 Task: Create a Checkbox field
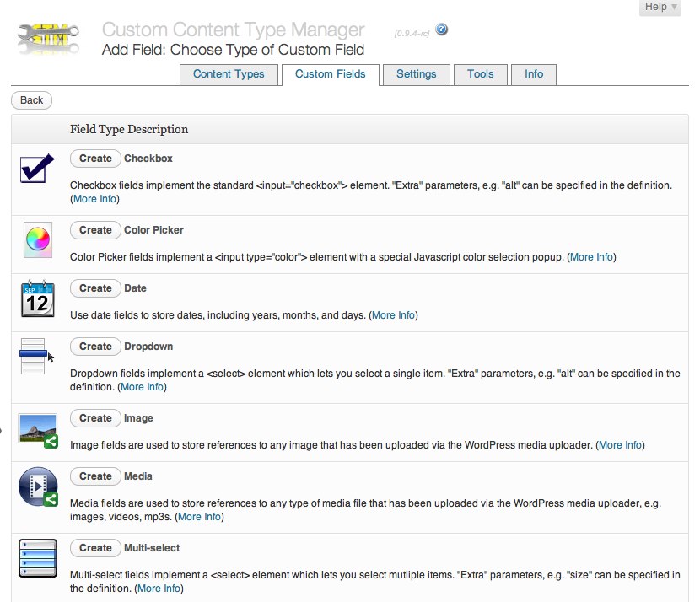click(x=95, y=159)
